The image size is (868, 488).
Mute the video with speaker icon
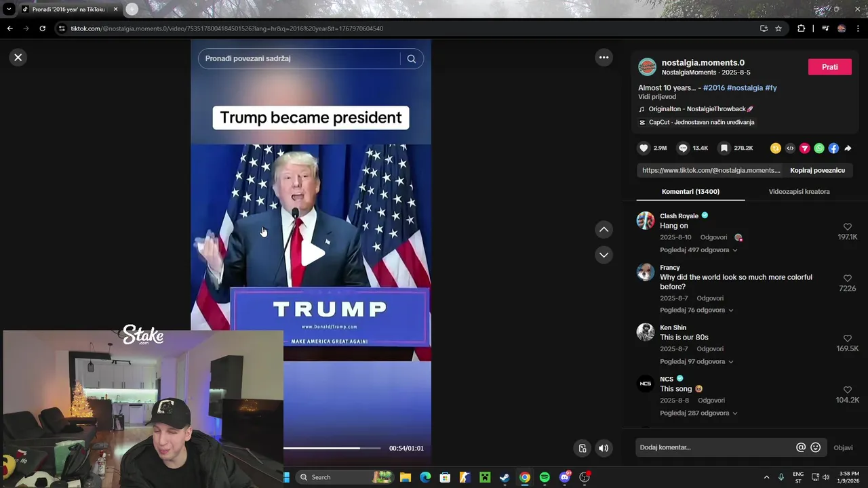coord(604,448)
